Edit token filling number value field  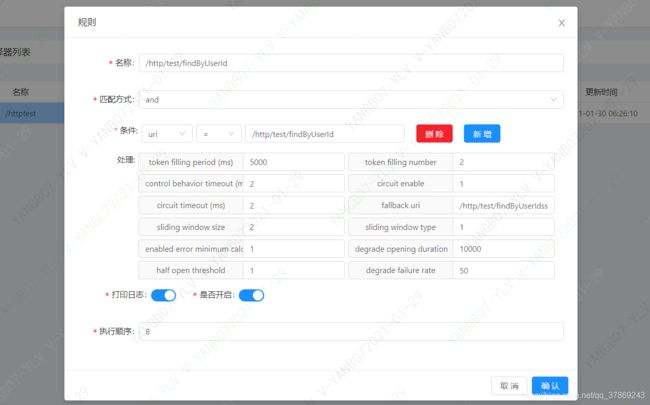[x=503, y=162]
